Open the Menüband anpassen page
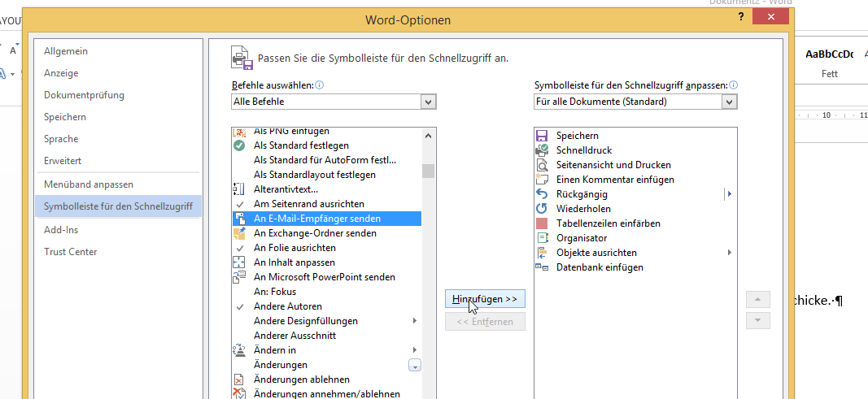Screen dimensions: 868x399 click(x=119, y=184)
